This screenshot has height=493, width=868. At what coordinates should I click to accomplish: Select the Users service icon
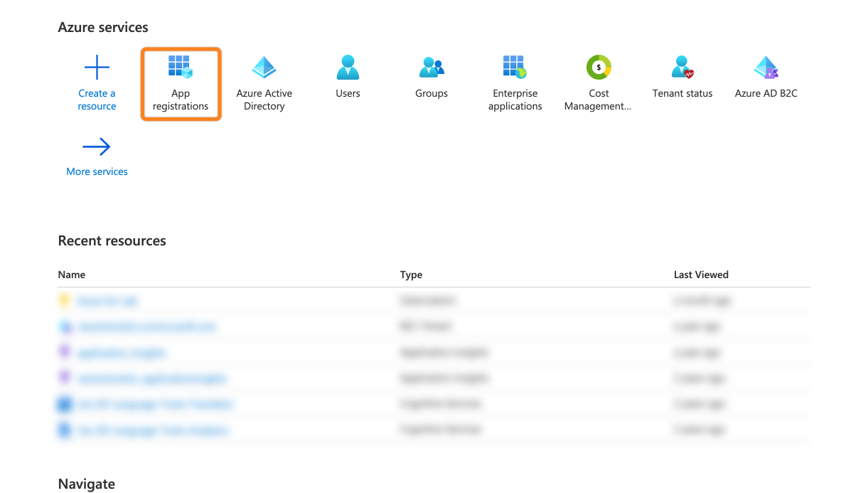348,67
